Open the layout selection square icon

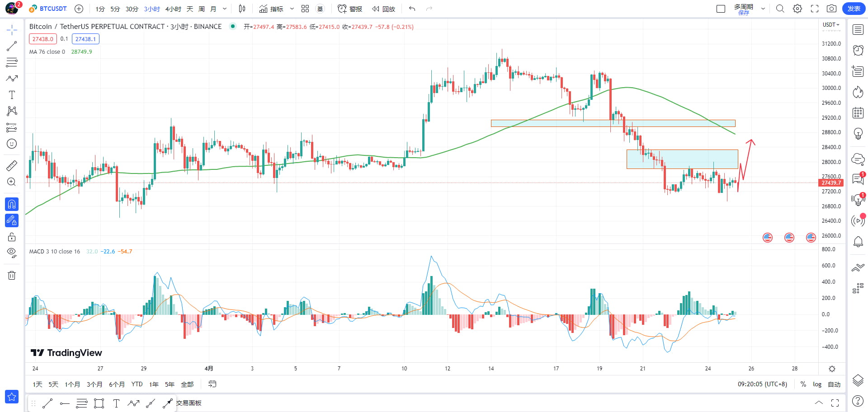[x=721, y=9]
